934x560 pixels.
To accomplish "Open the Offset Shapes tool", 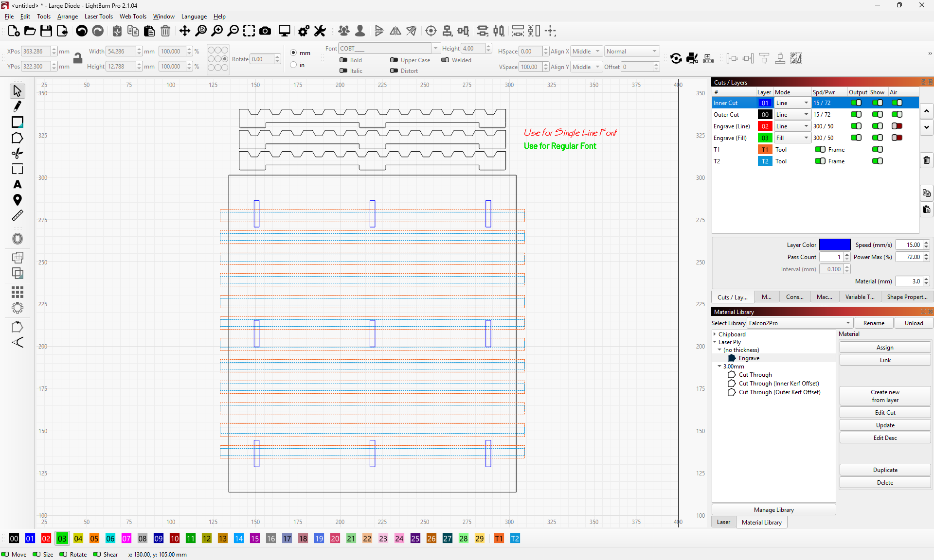I will point(18,239).
